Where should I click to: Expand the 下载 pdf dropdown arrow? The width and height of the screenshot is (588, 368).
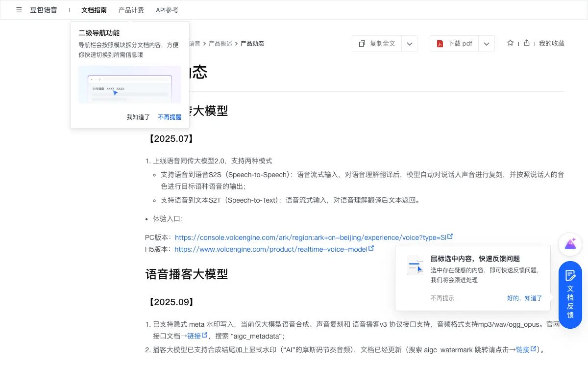487,44
